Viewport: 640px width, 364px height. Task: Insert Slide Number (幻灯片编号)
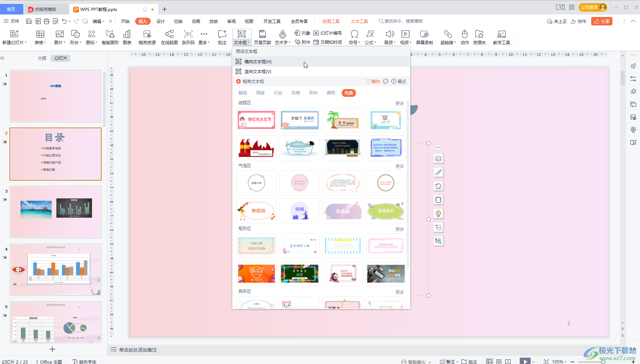[328, 33]
